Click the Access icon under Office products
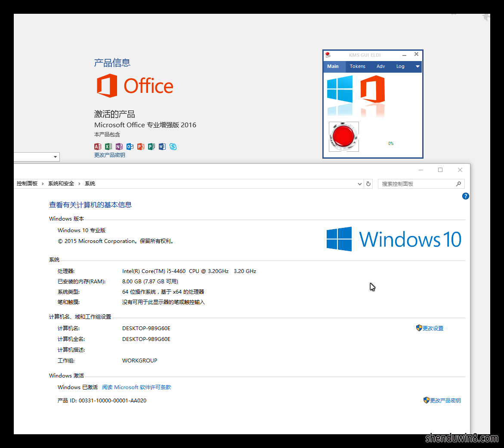This screenshot has width=504, height=448. (x=98, y=147)
